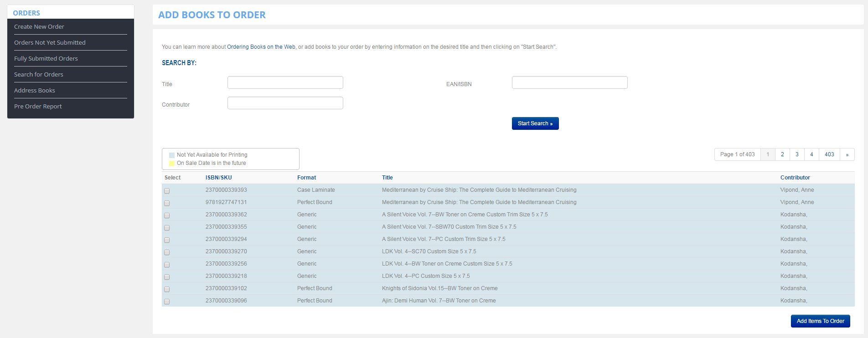The width and height of the screenshot is (868, 338).
Task: Click title A Silent Voice Vol. 7--SBW70
Action: 449,227
